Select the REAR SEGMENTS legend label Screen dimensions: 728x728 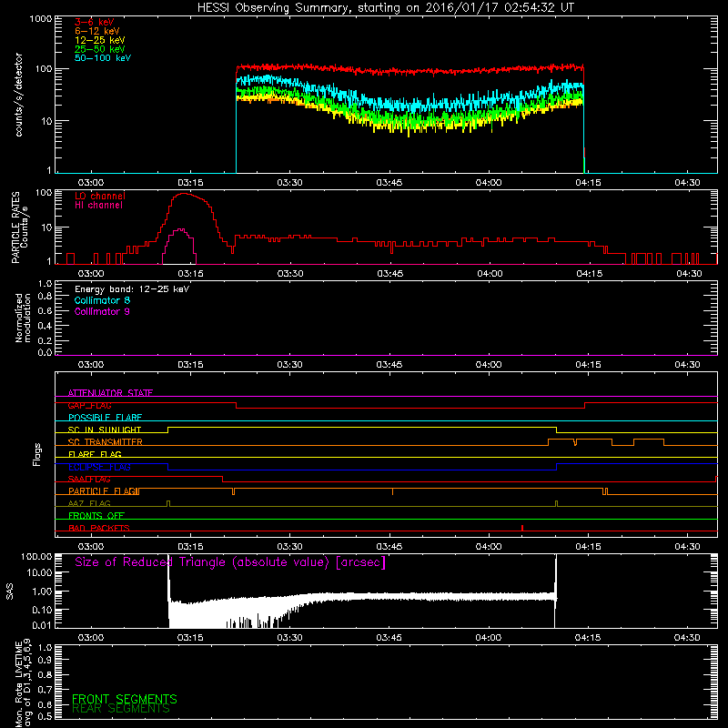click(x=121, y=709)
